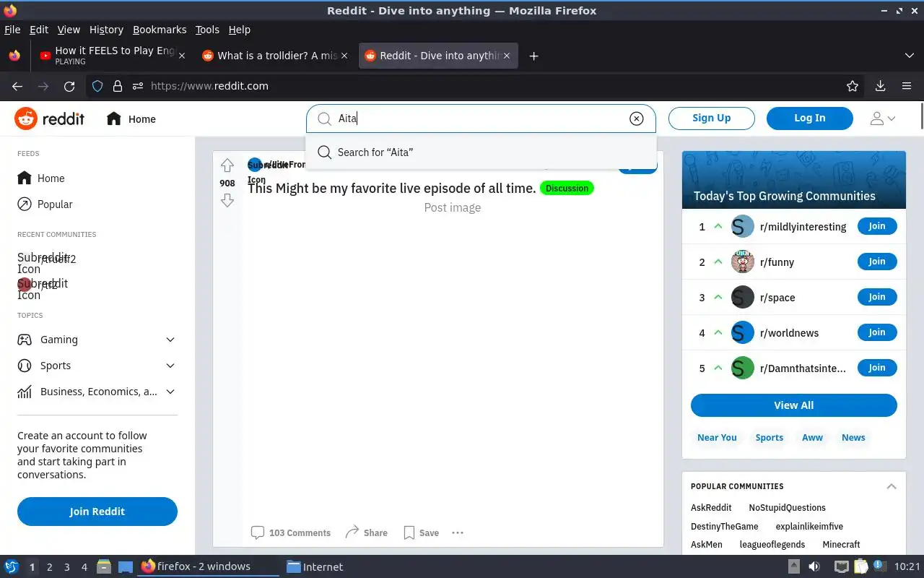Go back to previous page
Screen dimensions: 924x578
17,86
